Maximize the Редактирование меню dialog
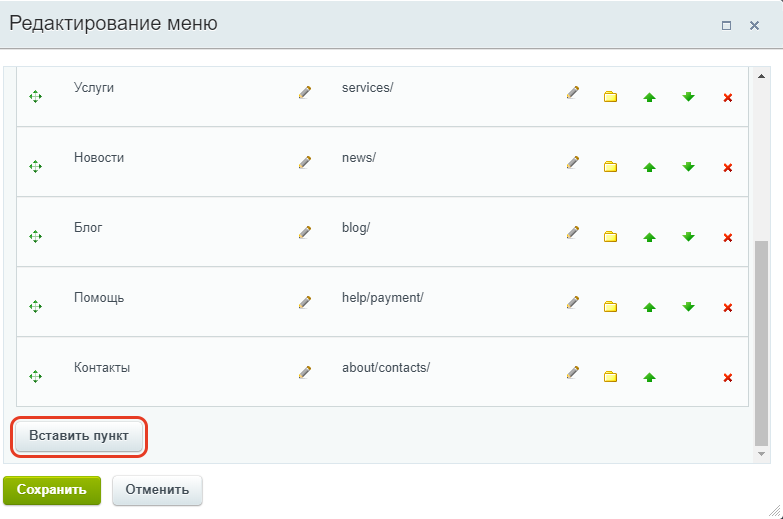 click(x=727, y=25)
